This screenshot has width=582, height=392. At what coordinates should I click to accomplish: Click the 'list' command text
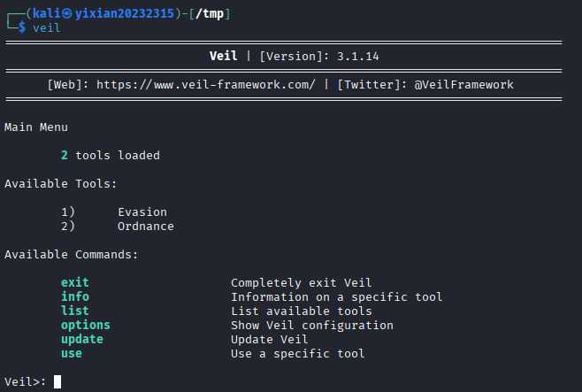point(75,311)
